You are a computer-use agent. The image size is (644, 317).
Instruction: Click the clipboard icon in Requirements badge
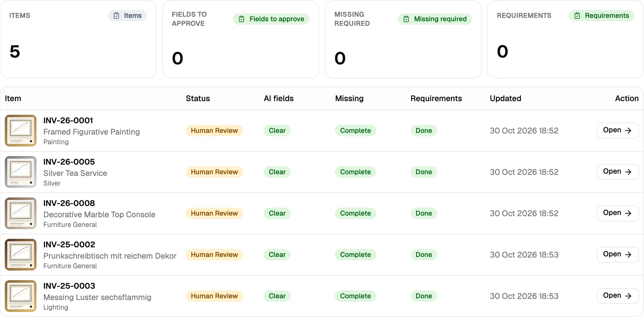pyautogui.click(x=577, y=16)
